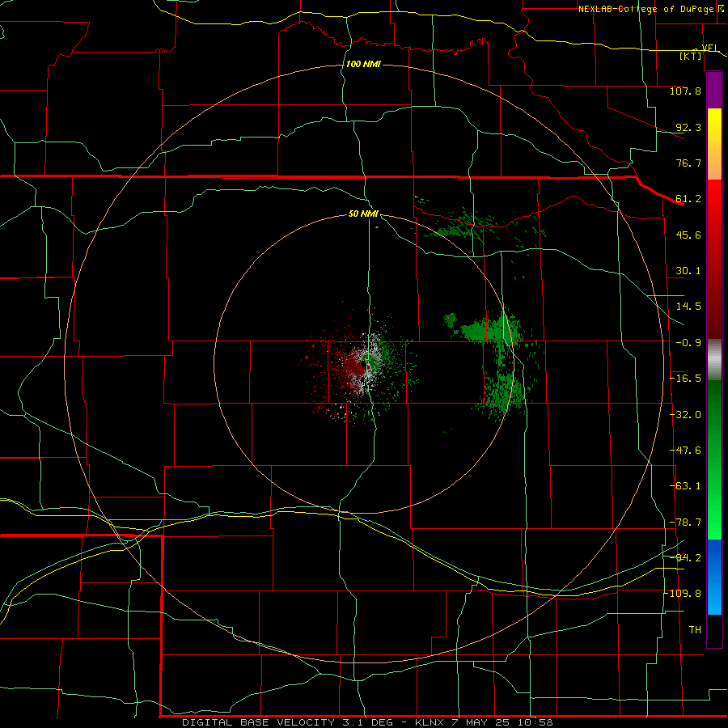728x728 pixels.
Task: Click the KLNX 7 MAY 25 10:58 timestamp
Action: click(484, 722)
